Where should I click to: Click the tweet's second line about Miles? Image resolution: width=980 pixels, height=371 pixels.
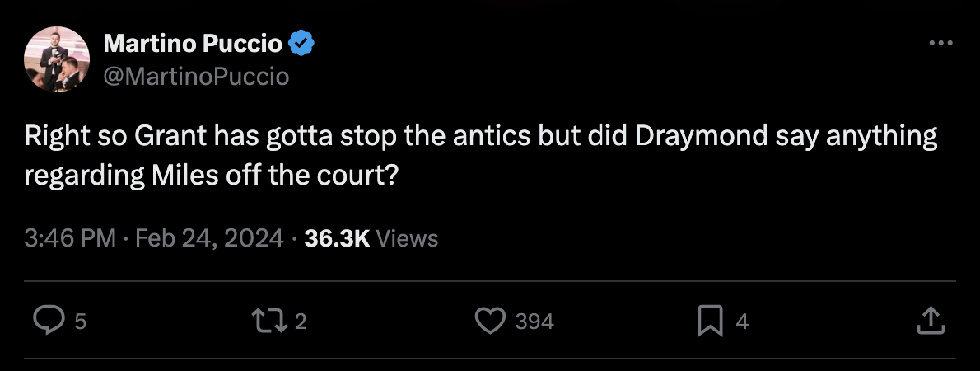pyautogui.click(x=211, y=176)
